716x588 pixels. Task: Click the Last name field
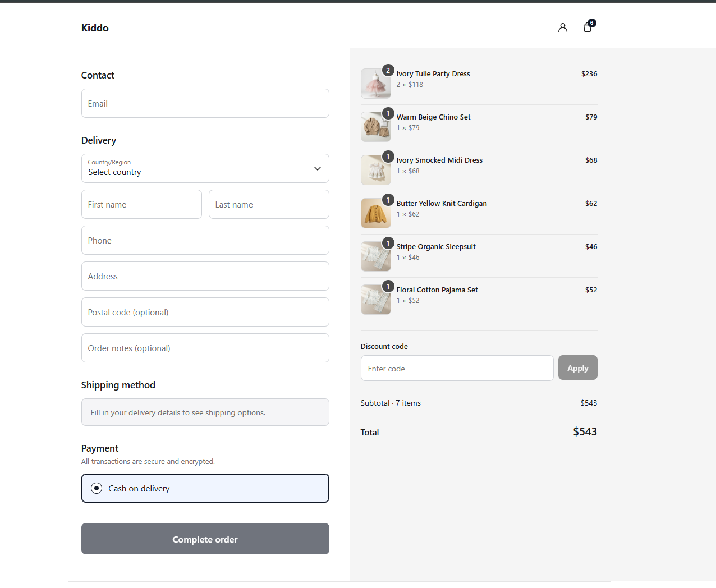pos(269,204)
